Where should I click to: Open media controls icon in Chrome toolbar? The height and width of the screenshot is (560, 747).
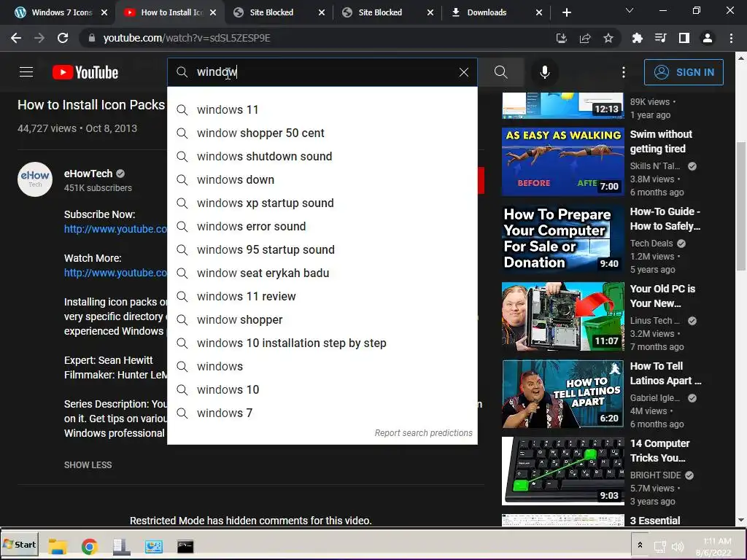pos(660,38)
